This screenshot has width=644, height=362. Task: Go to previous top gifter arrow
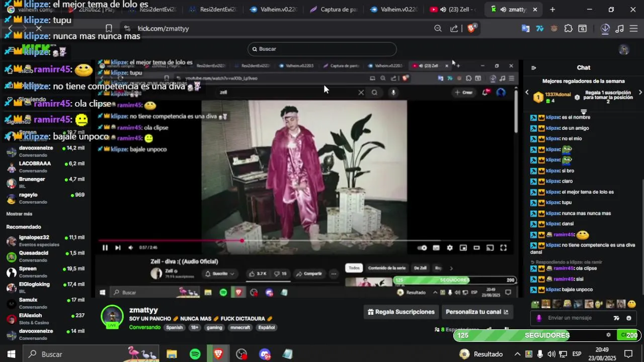527,93
